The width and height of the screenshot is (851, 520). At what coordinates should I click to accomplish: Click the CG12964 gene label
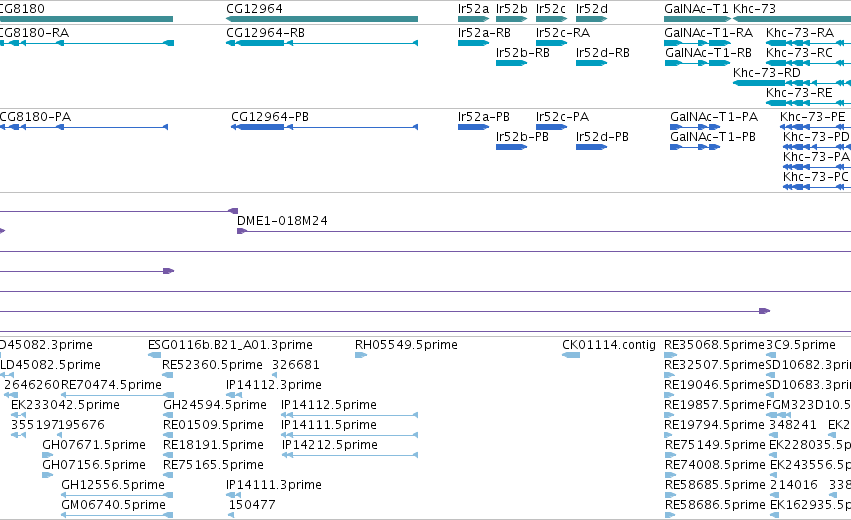[x=254, y=9]
